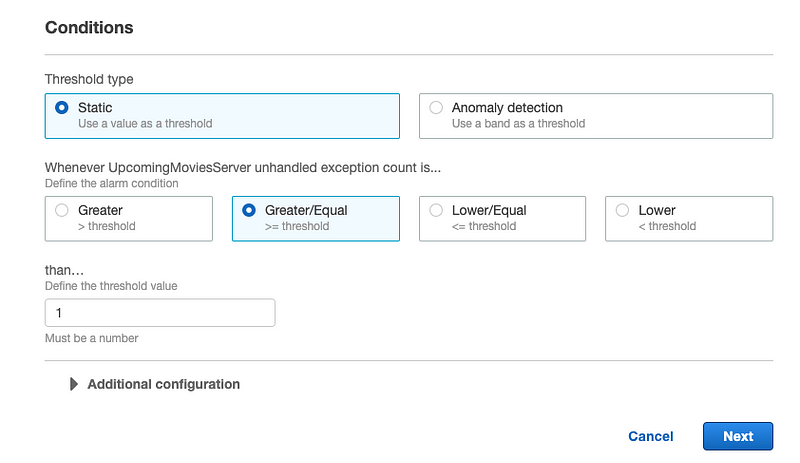Image resolution: width=800 pixels, height=463 pixels.
Task: Click the Static card title text
Action: (x=95, y=107)
